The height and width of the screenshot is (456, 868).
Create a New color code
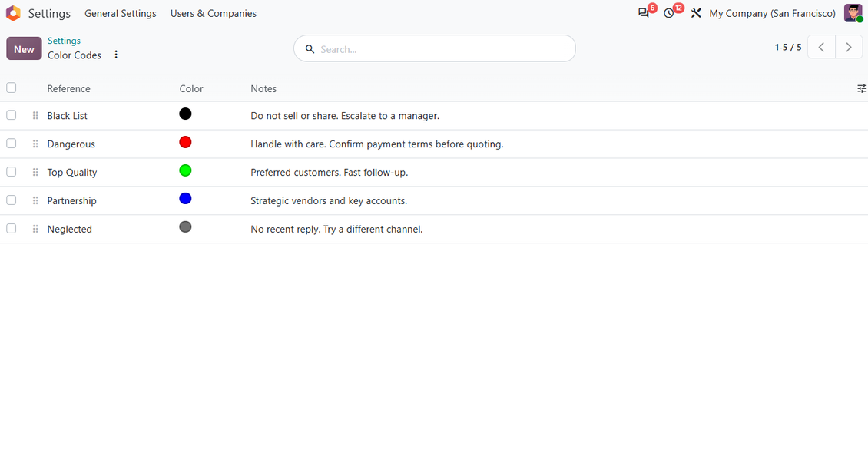click(24, 48)
